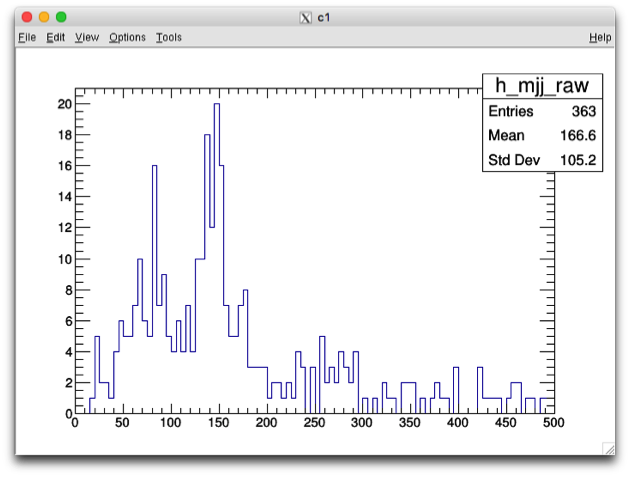The width and height of the screenshot is (630, 477).
Task: Click the x-axis label 500
Action: pos(553,423)
